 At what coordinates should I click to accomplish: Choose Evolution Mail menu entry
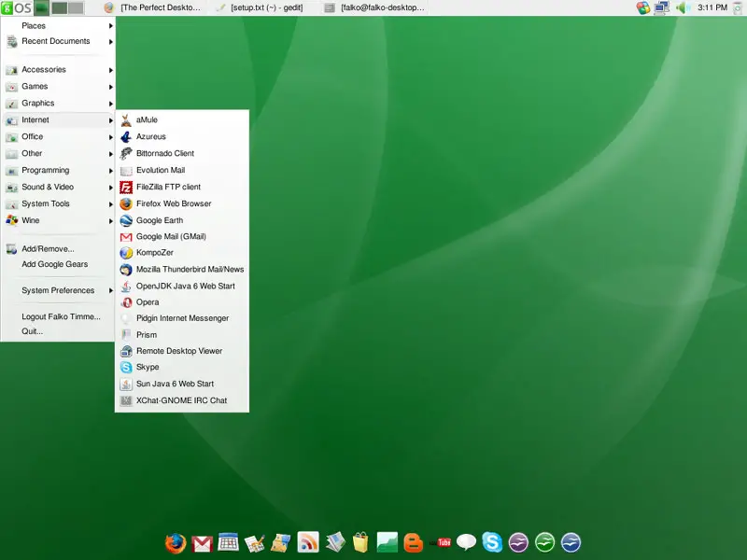click(182, 171)
